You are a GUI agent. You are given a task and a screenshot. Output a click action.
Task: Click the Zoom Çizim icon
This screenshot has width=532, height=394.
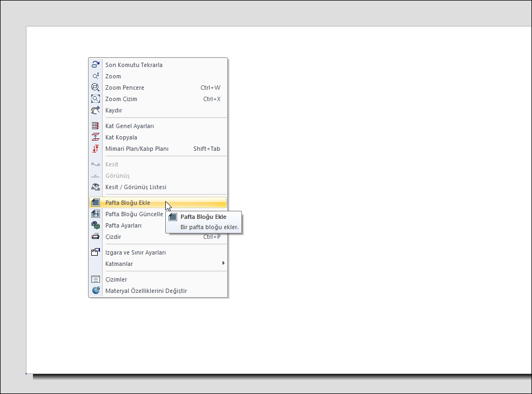[96, 99]
